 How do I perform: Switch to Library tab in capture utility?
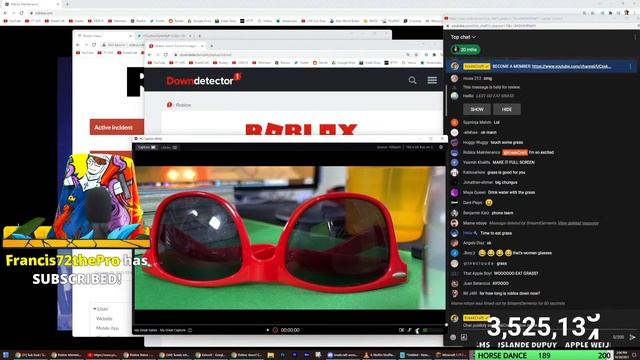(169, 147)
